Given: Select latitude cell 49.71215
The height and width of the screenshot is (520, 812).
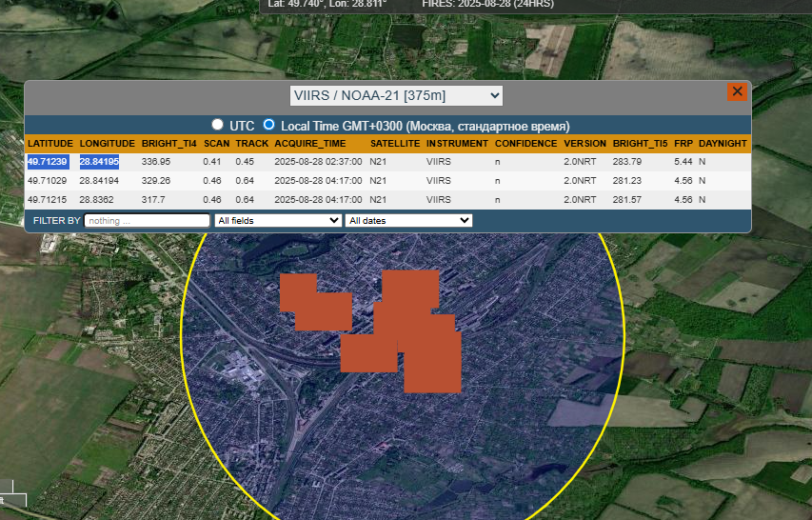Looking at the screenshot, I should pyautogui.click(x=48, y=199).
